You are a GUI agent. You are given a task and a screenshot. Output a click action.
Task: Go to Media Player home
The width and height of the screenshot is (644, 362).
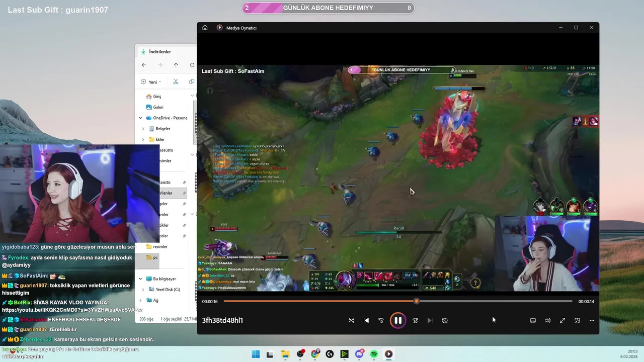click(x=205, y=28)
